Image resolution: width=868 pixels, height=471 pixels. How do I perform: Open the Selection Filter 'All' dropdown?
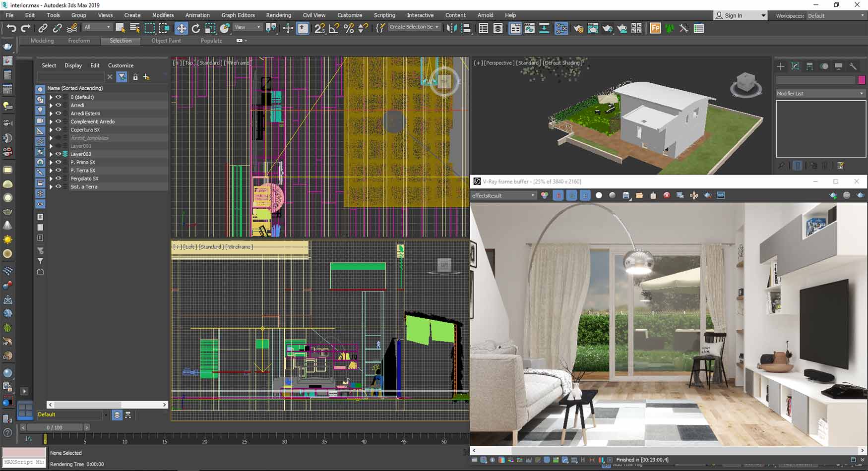click(97, 27)
